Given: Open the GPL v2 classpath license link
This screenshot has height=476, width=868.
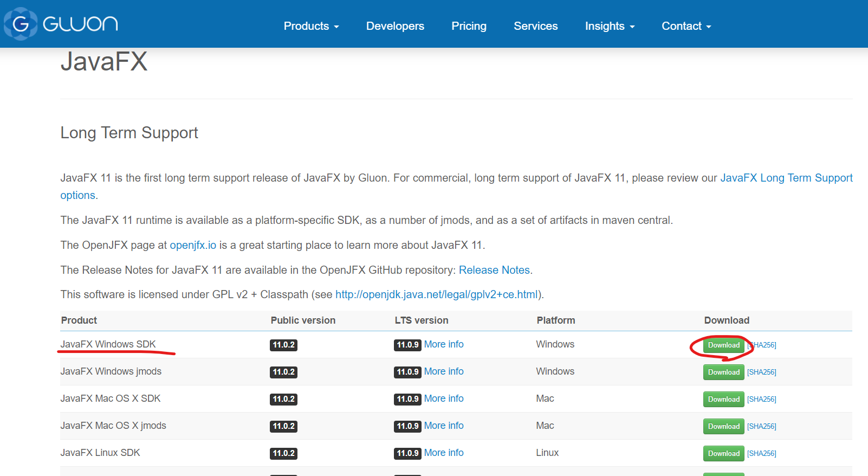Looking at the screenshot, I should coord(437,294).
